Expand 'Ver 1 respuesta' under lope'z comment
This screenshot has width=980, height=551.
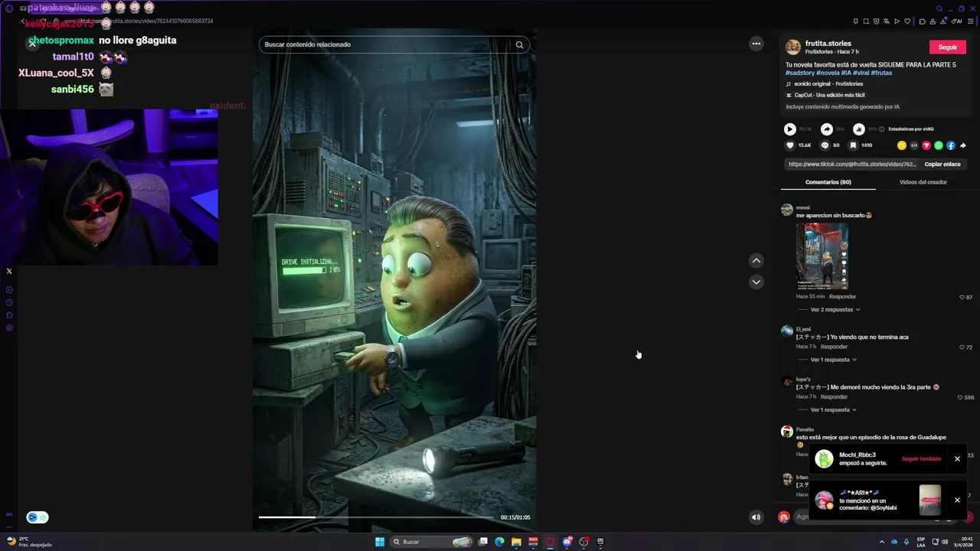pos(833,410)
